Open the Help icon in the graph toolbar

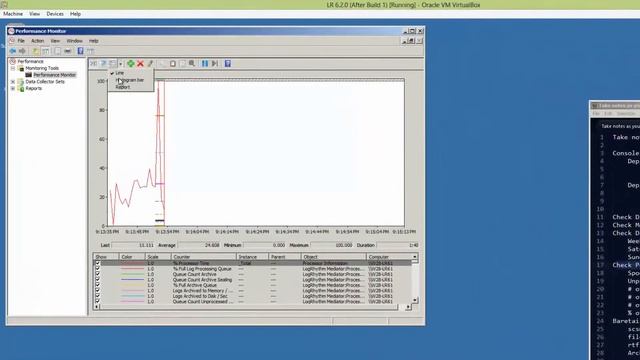(228, 64)
